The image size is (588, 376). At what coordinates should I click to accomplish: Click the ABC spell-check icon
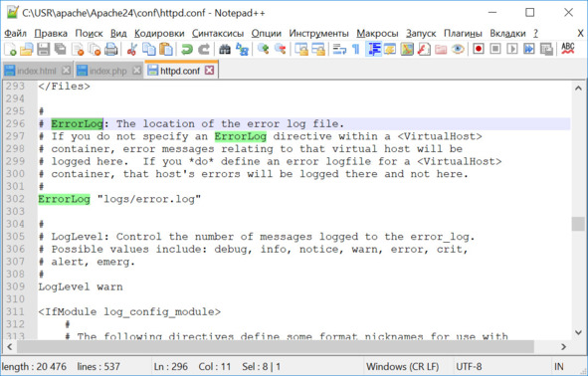tap(568, 49)
